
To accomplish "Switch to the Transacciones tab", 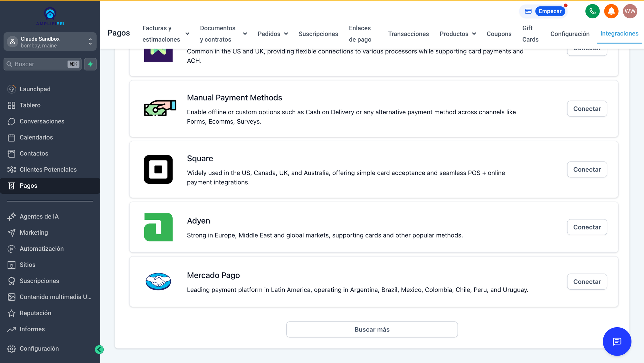I will click(x=408, y=34).
